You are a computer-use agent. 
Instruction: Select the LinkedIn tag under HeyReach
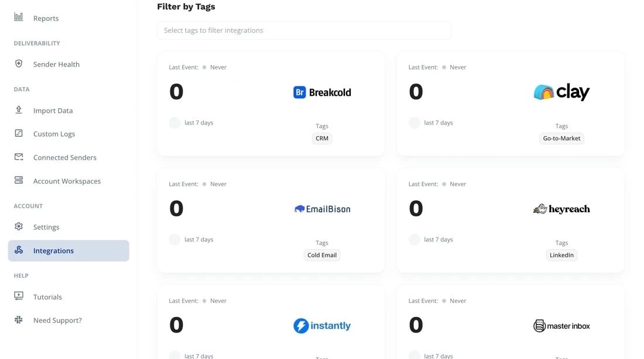pyautogui.click(x=561, y=255)
